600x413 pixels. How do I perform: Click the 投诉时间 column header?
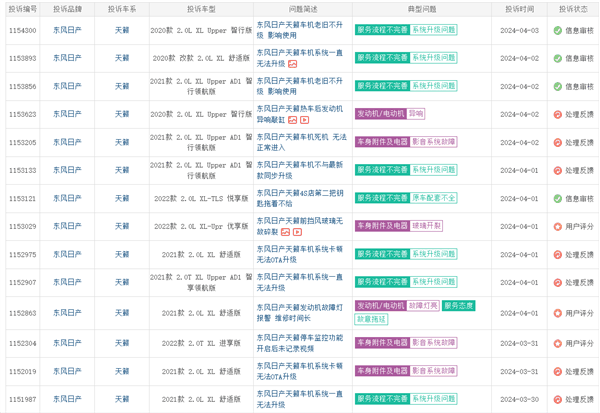pyautogui.click(x=519, y=8)
